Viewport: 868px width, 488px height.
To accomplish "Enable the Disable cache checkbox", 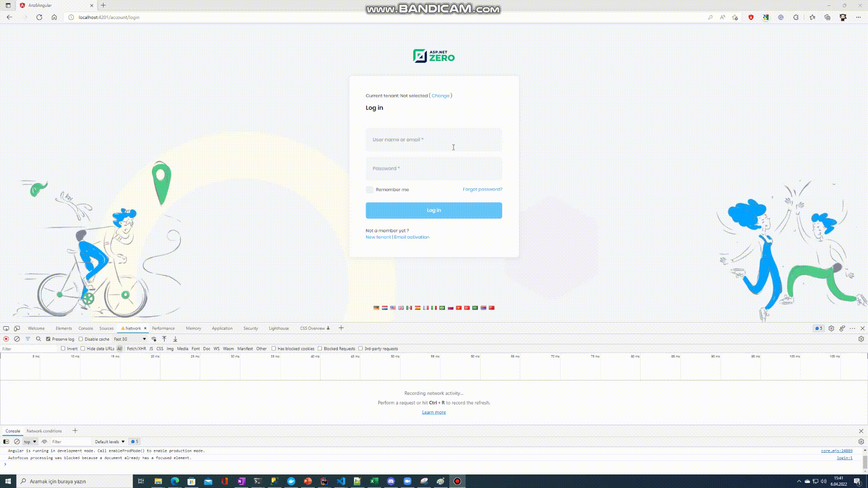I will click(x=81, y=339).
